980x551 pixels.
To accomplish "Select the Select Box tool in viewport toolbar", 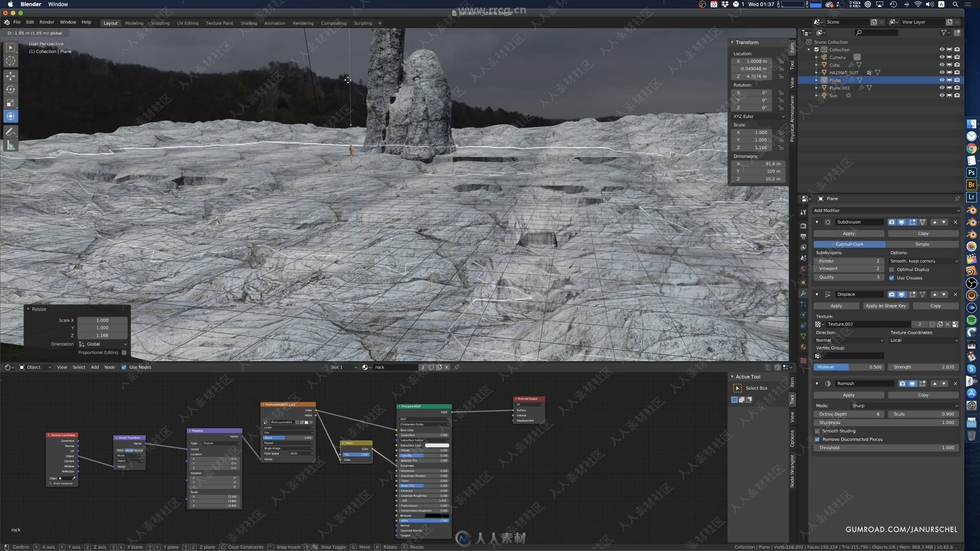I will (10, 47).
